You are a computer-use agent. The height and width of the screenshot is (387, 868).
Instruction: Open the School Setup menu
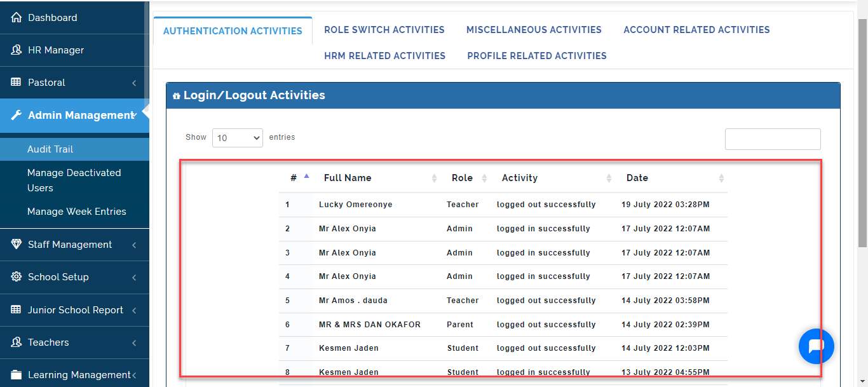[x=74, y=277]
